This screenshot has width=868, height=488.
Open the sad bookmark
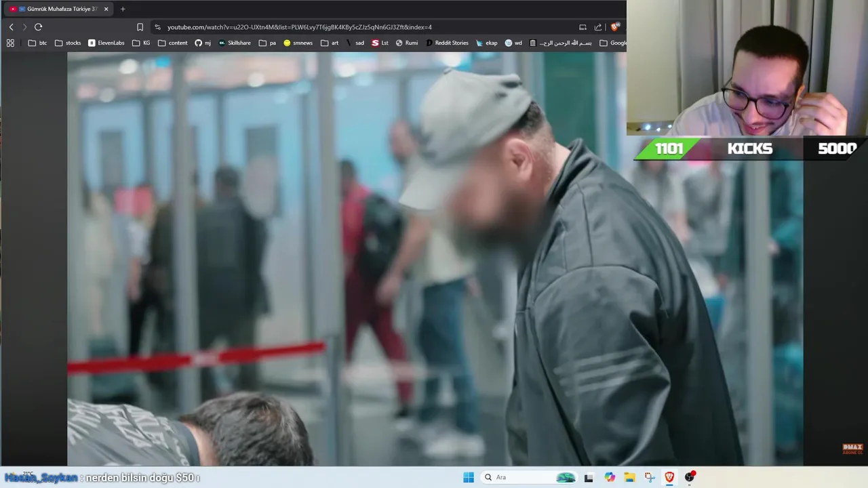point(355,43)
